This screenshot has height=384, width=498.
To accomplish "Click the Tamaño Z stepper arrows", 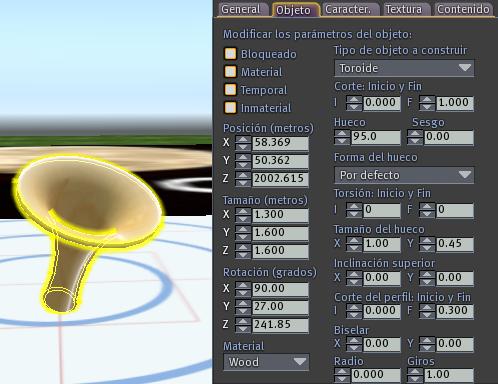I will pos(243,251).
